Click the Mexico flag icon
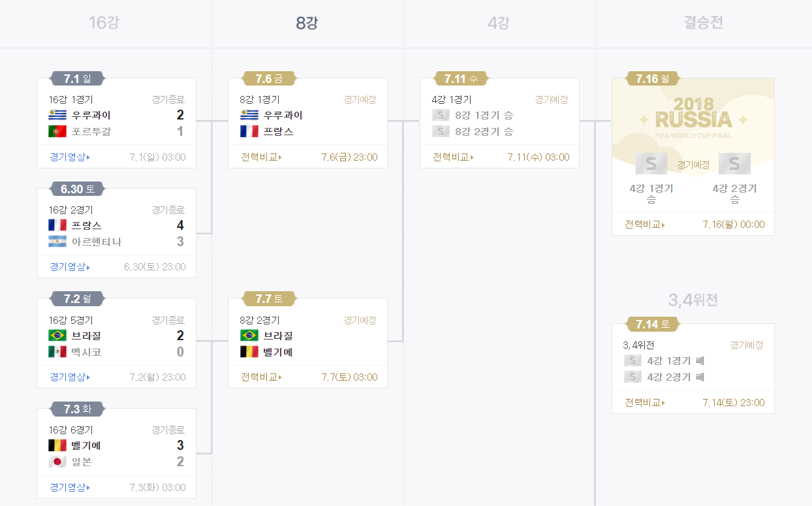Screen dimensions: 812x506 pyautogui.click(x=57, y=352)
